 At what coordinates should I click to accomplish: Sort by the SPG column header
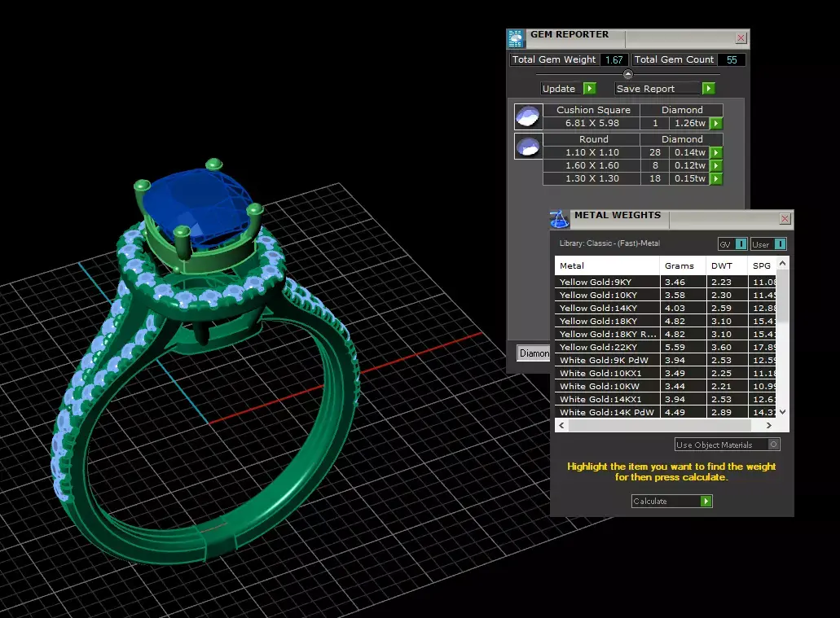[761, 265]
